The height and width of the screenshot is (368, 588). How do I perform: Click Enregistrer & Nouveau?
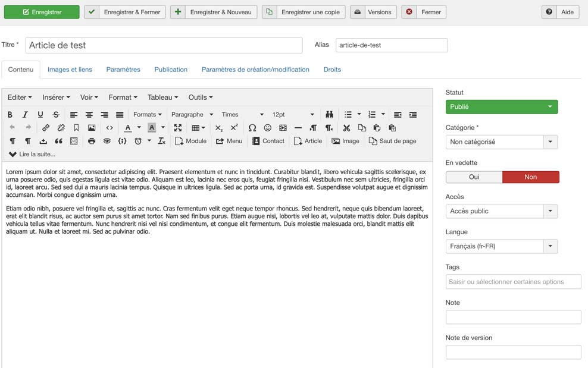pyautogui.click(x=214, y=12)
